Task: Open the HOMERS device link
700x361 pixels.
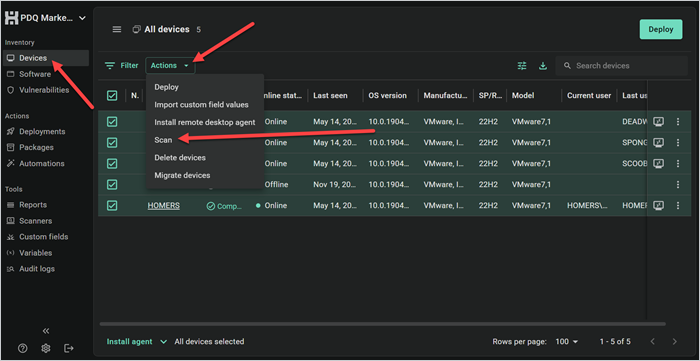Action: coord(163,206)
